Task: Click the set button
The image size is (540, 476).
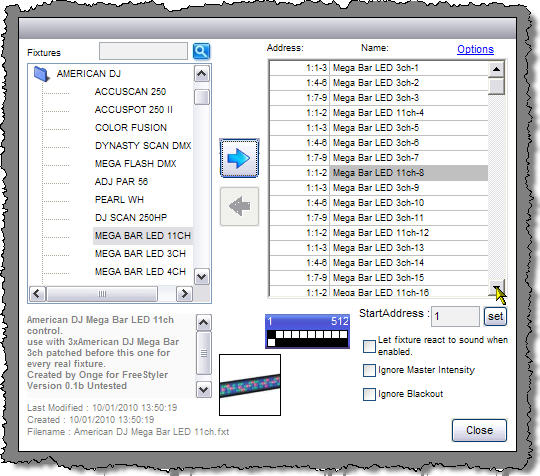Action: point(495,316)
